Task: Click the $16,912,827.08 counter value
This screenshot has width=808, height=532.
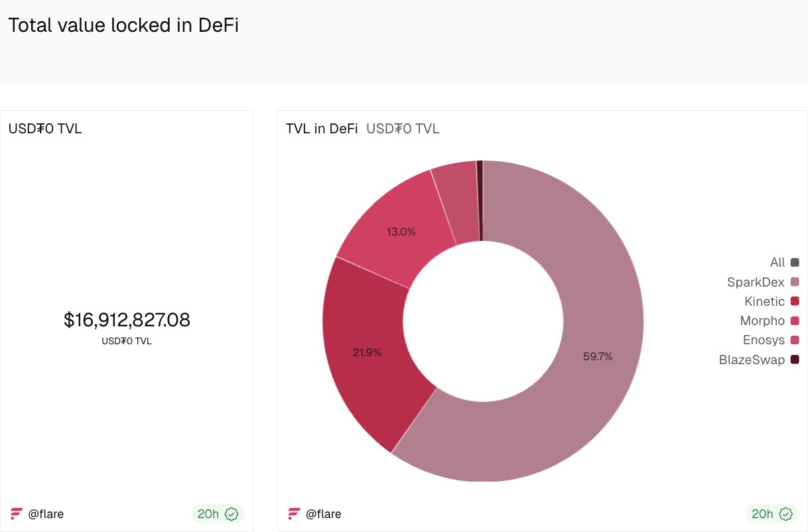Action: [x=127, y=320]
